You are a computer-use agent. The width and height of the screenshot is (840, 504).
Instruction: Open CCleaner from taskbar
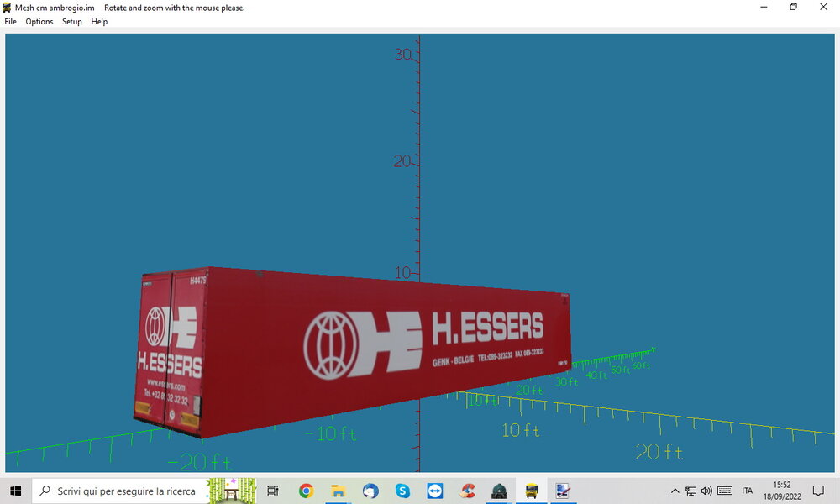(467, 491)
